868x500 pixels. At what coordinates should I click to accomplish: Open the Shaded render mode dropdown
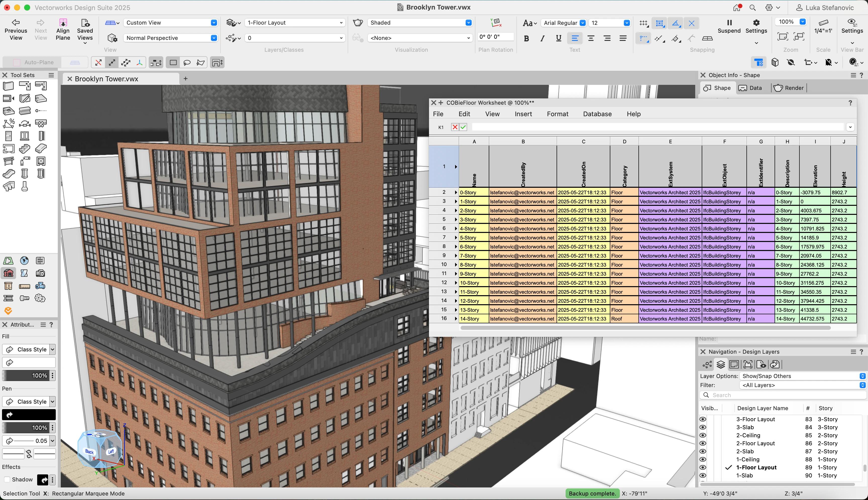[420, 23]
